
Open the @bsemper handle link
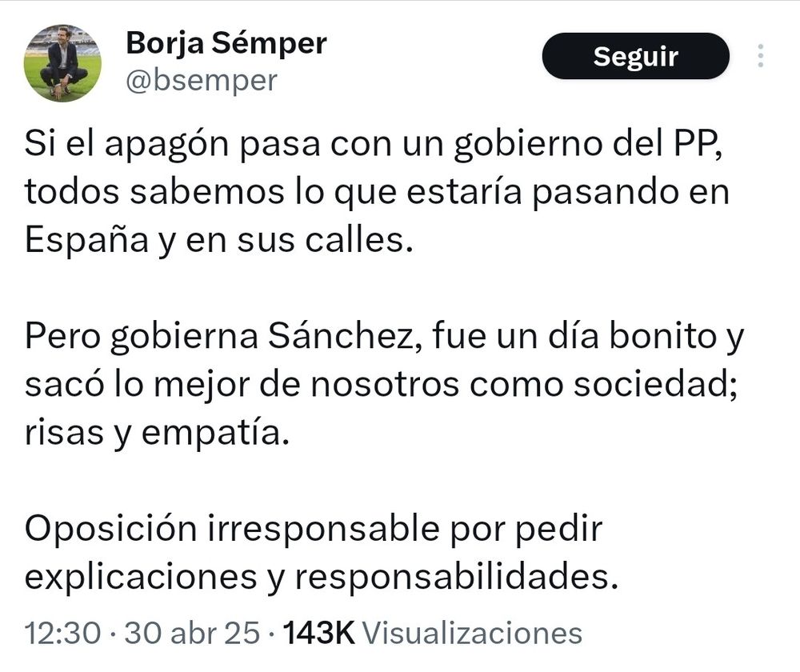tap(202, 81)
